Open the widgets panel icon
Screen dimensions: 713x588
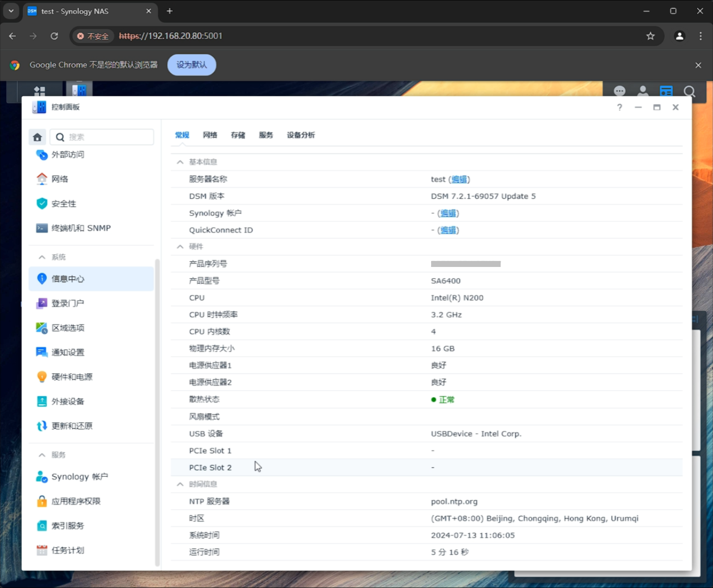click(666, 91)
